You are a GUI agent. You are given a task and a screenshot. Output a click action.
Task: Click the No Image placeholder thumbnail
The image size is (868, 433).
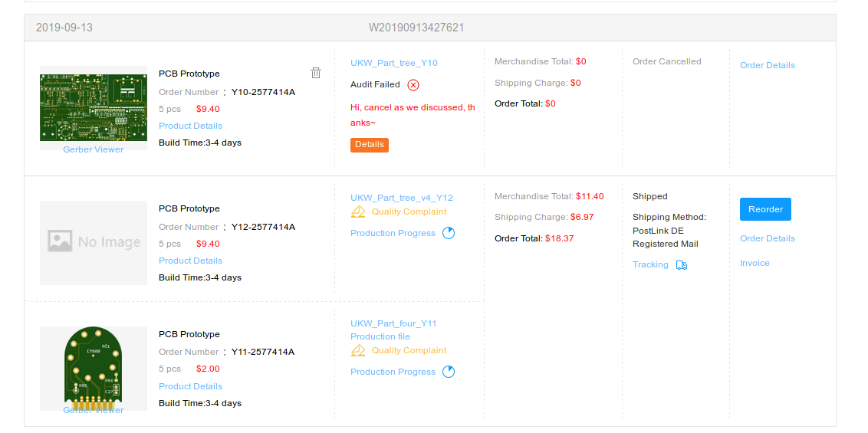click(94, 243)
